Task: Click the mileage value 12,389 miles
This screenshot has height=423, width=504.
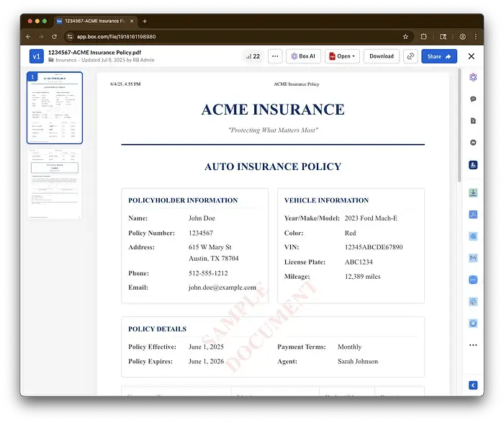Action: tap(362, 276)
